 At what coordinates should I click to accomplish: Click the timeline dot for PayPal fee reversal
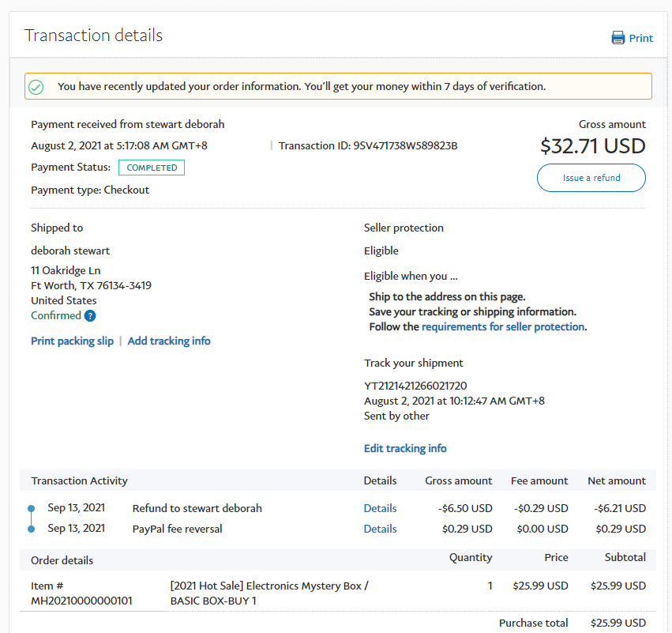click(x=31, y=529)
